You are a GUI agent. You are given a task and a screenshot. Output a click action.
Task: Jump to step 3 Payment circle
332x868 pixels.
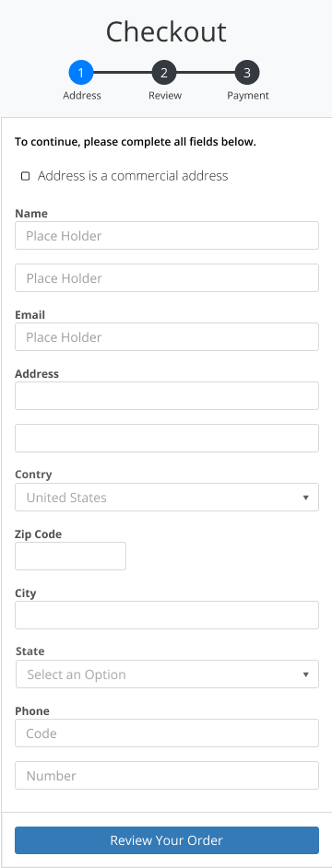click(x=247, y=73)
